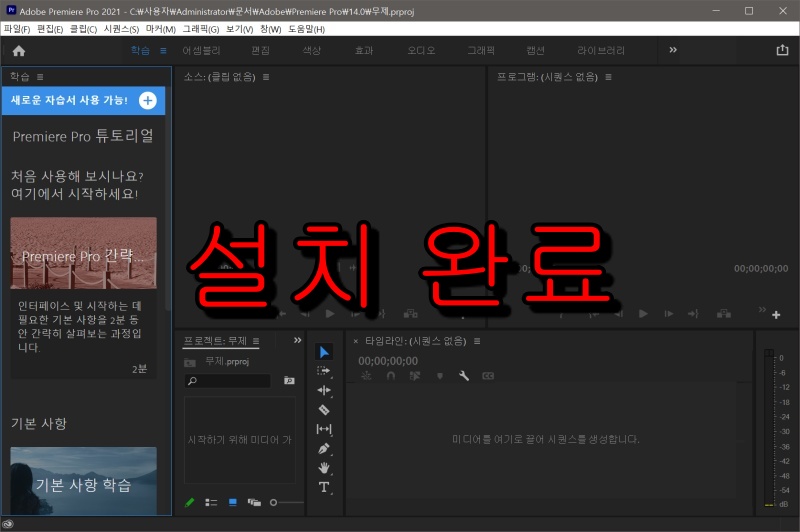Open the 시퀀스(S) menu
Viewport: 800px width, 532px height.
tap(121, 29)
